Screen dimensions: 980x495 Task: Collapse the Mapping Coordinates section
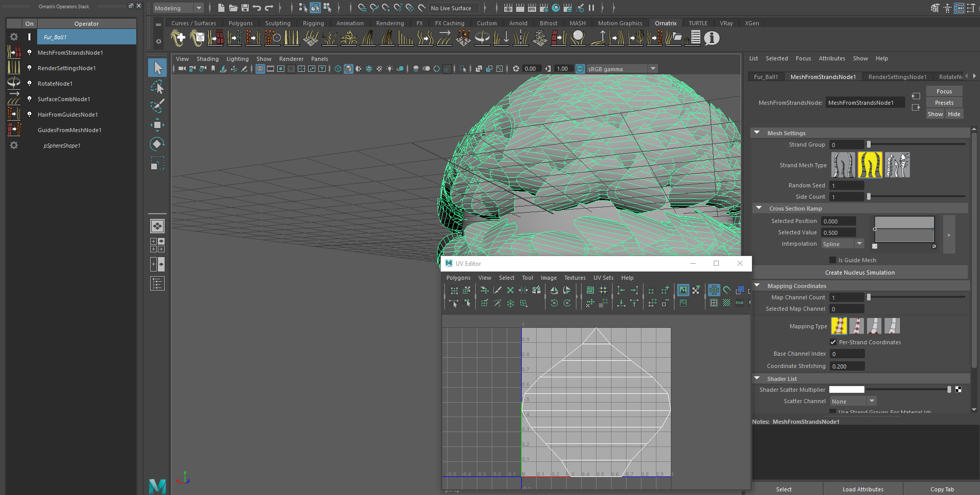coord(757,286)
